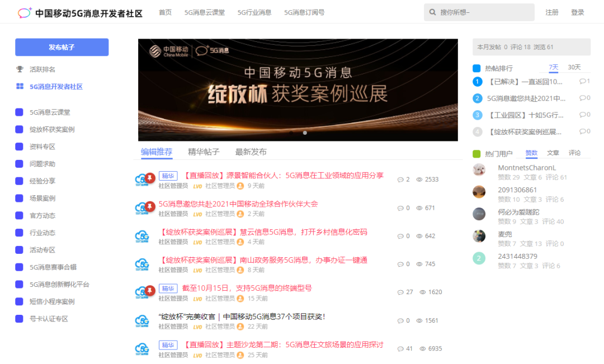Click the comment icon beside 【已解决】hot post
Screen dimensions: 604x364
pos(582,81)
